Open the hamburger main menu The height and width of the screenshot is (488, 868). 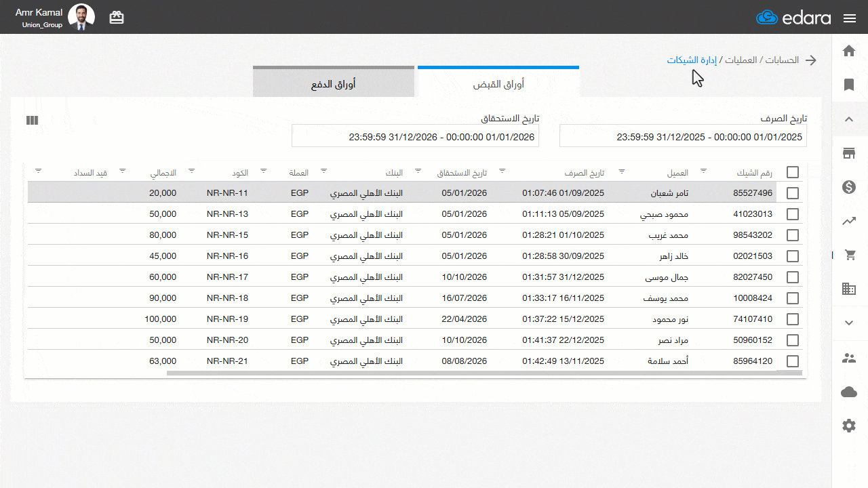850,18
